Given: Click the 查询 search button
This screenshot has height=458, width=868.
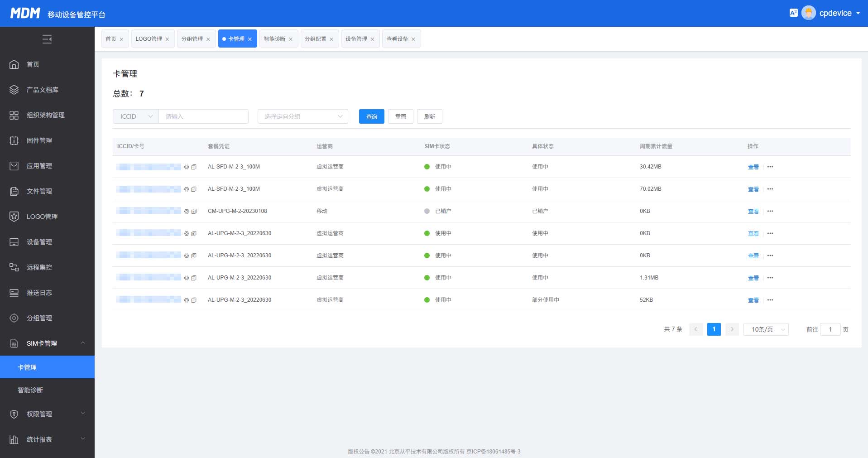Looking at the screenshot, I should click(x=372, y=116).
